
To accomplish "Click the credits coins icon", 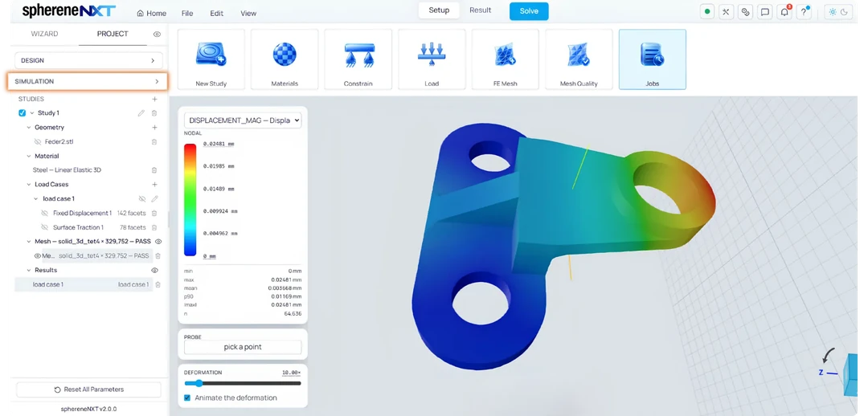I will pos(746,11).
